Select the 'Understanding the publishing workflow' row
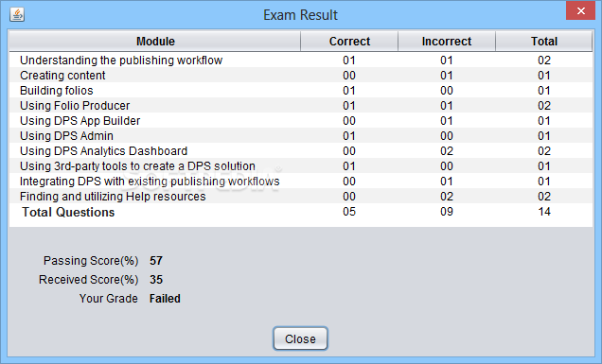 tap(301, 61)
